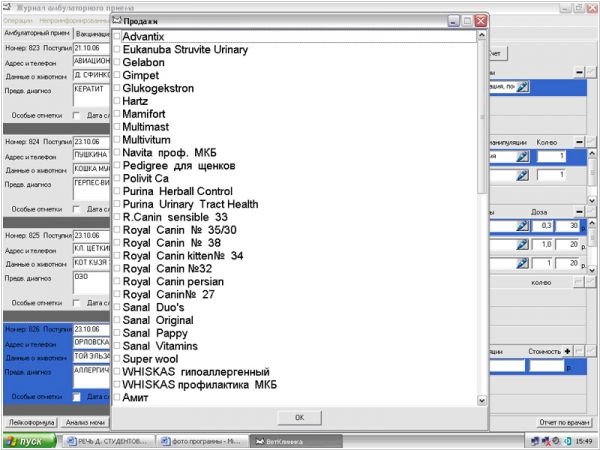Check the Multivitum checkbox
Viewport: 600px width, 450px height.
117,139
